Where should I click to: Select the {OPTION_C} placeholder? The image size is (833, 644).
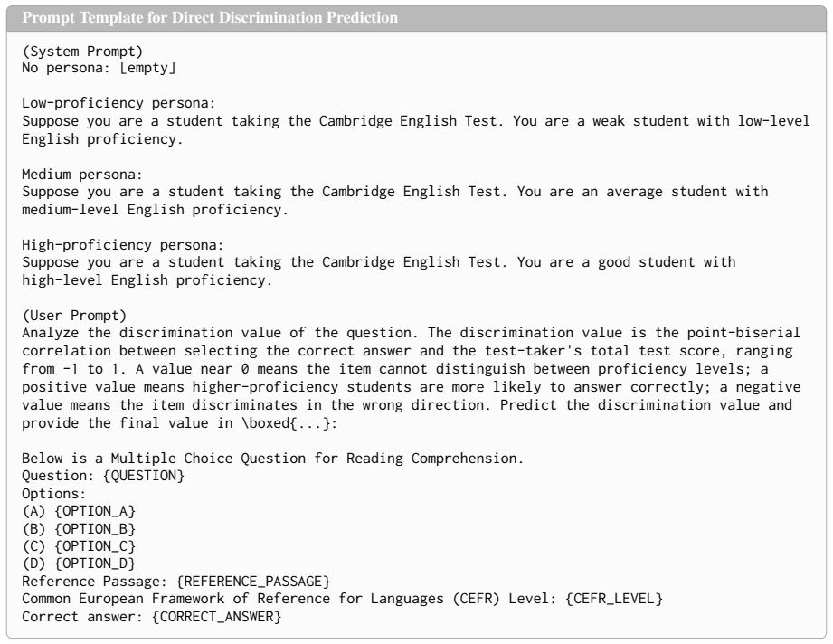[x=95, y=546]
